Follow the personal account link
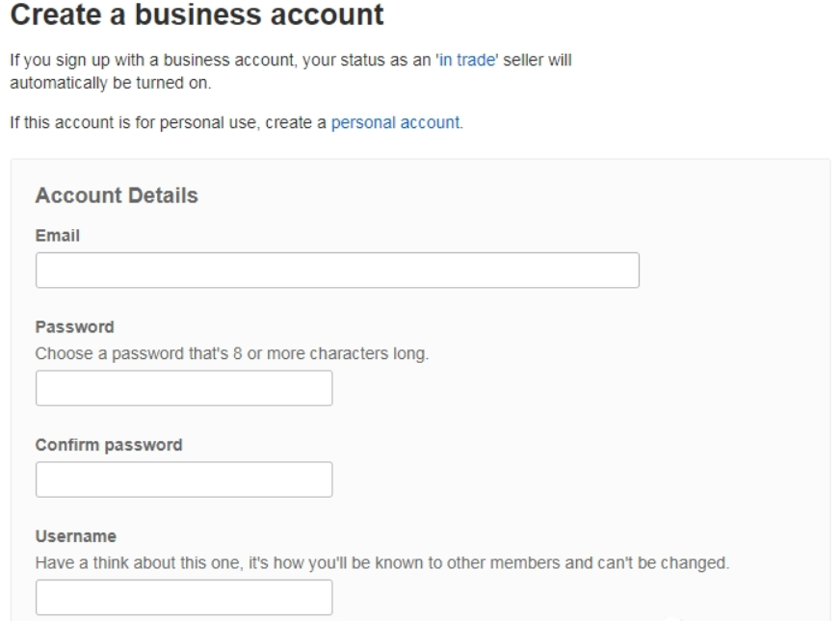Image resolution: width=840 pixels, height=621 pixels. pos(396,123)
